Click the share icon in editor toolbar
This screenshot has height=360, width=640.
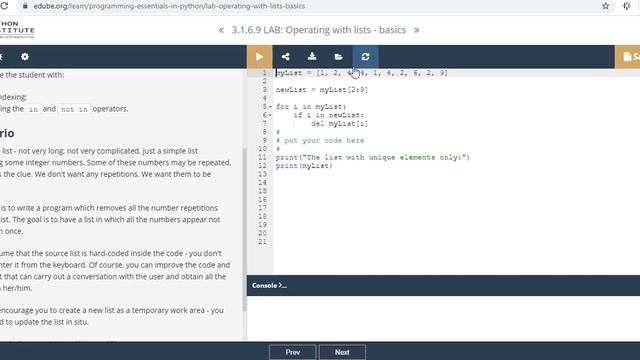286,57
